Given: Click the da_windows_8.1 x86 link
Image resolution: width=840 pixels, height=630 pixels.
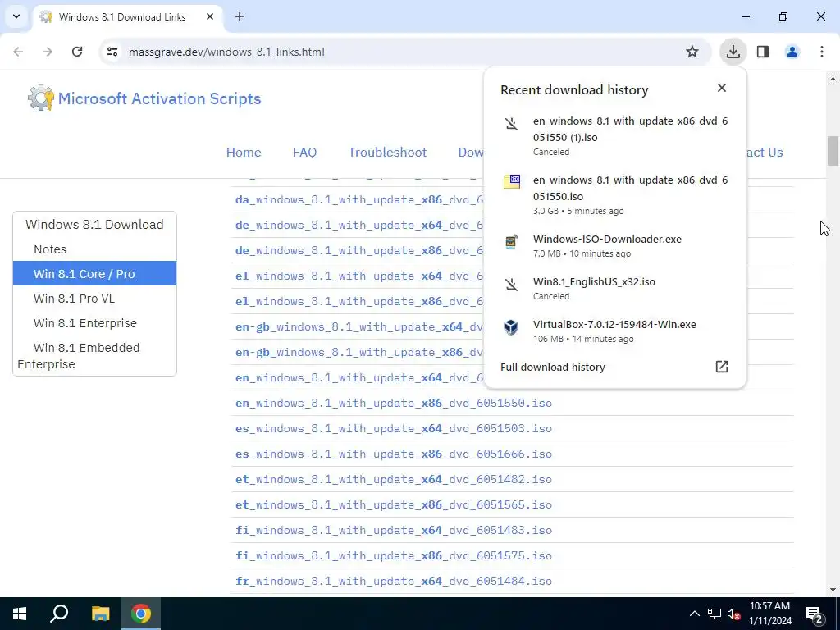Looking at the screenshot, I should tap(359, 199).
